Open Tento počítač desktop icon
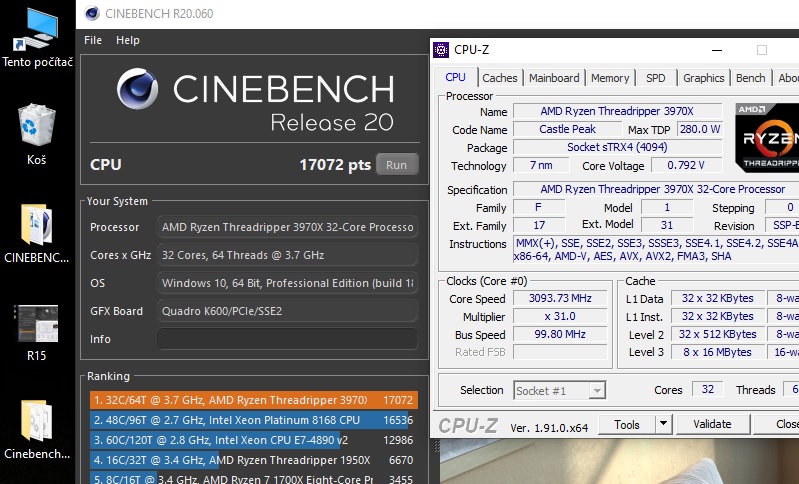Screen dimensions: 799x484 (37, 38)
